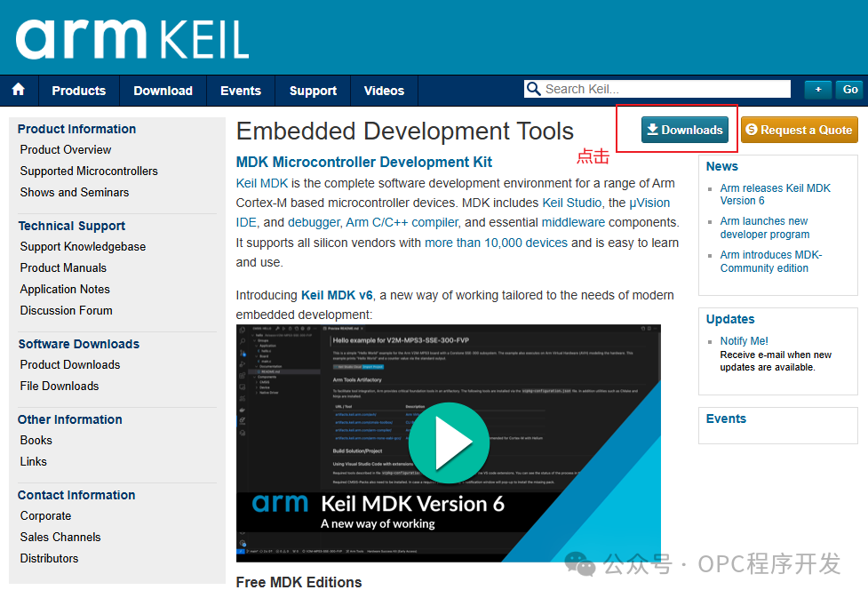868x598 pixels.
Task: Click the arm KEIL logo
Action: point(132,39)
